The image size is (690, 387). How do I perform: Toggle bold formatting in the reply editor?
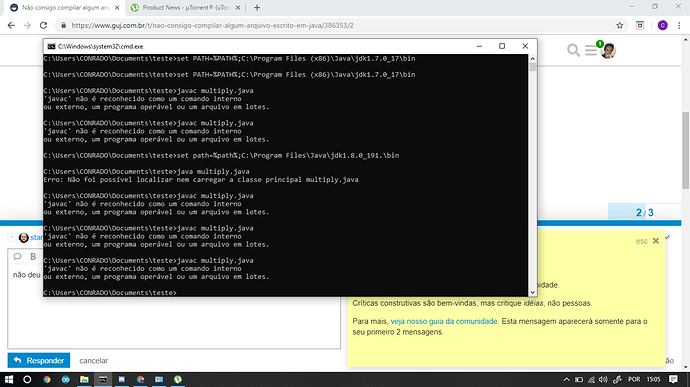point(33,256)
